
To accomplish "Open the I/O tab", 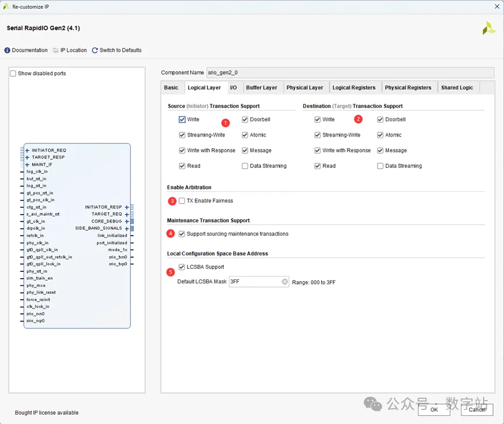I will click(234, 87).
